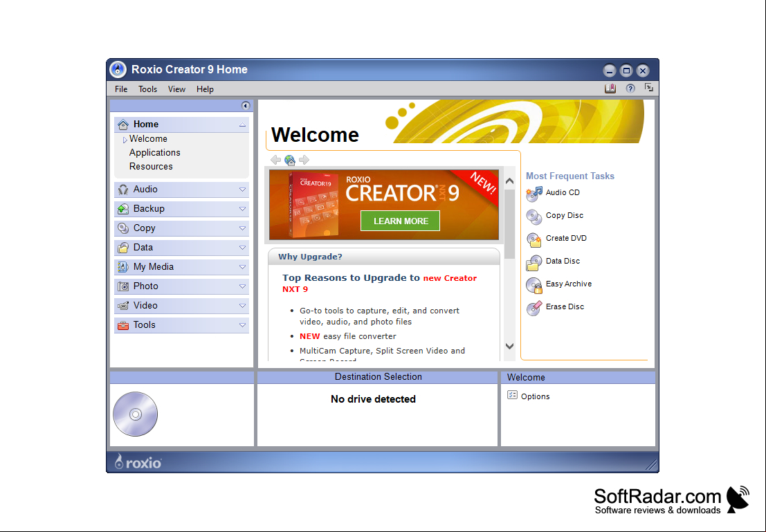The image size is (766, 532).
Task: Collapse the left sidebar panel
Action: point(245,106)
